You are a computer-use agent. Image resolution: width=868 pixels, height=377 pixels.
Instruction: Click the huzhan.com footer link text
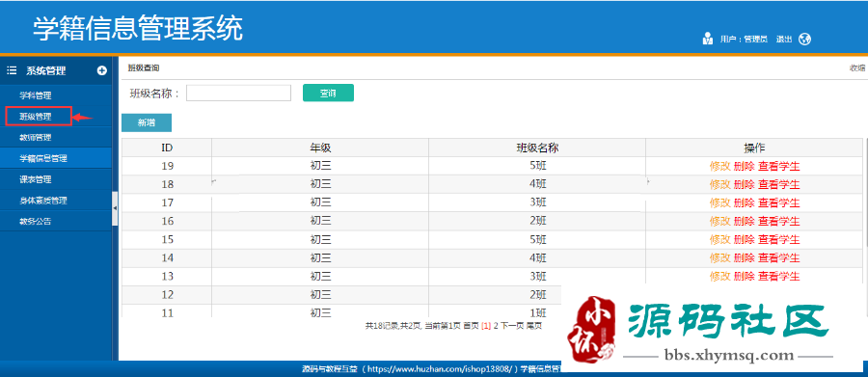(440, 368)
